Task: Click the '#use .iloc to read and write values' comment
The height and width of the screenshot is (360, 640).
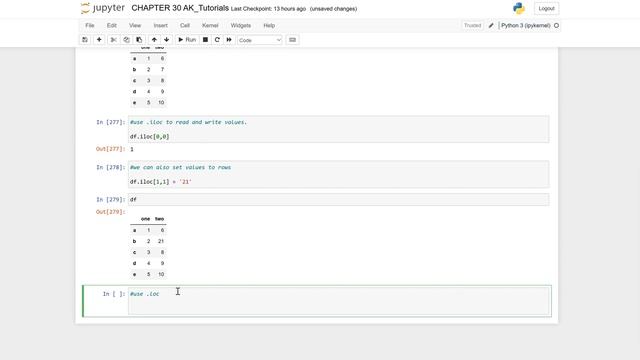Action: 188,122
